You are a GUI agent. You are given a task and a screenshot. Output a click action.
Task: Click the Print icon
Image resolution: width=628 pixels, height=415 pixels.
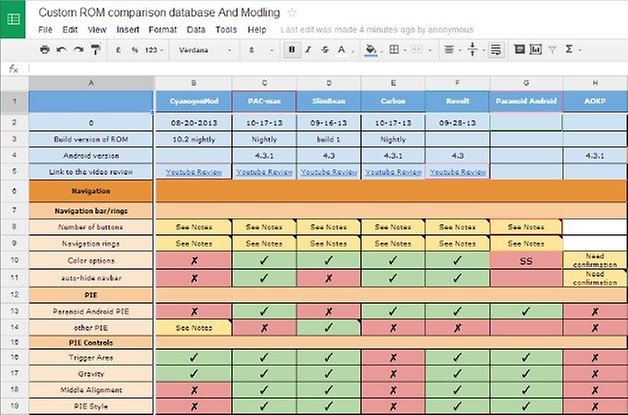45,50
